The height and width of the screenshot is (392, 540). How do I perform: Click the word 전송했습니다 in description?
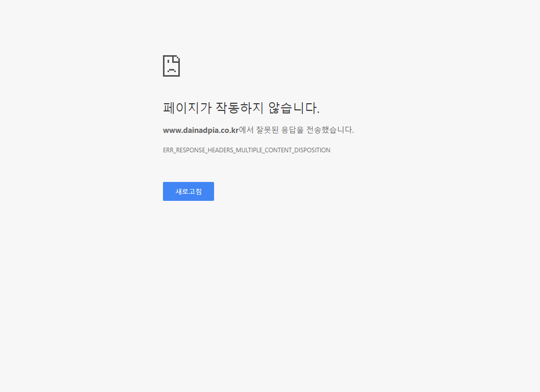click(330, 130)
